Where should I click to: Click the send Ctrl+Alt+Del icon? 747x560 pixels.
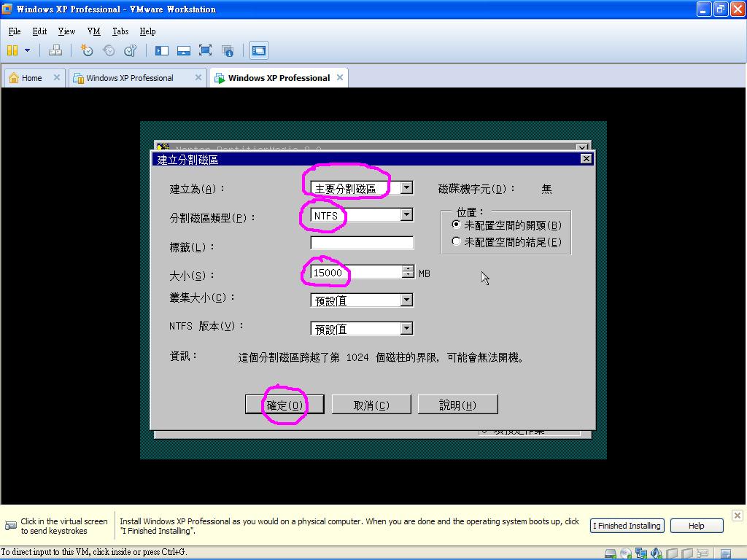click(x=55, y=50)
